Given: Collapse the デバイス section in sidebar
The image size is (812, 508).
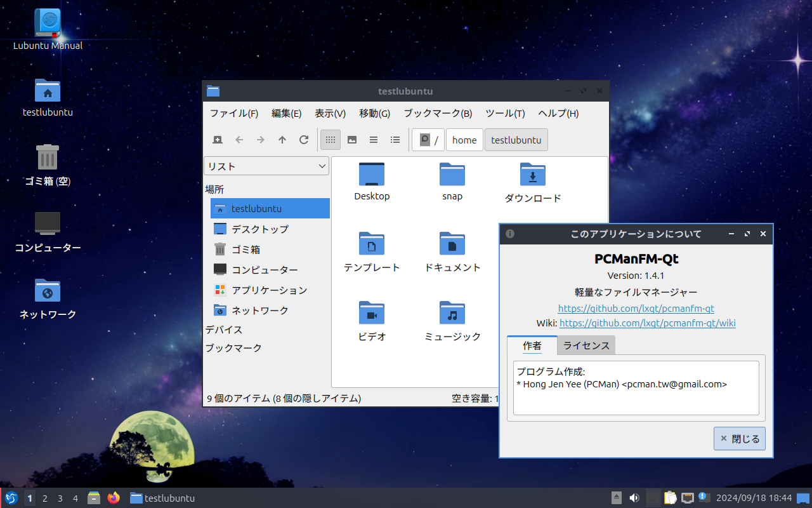Looking at the screenshot, I should pos(224,330).
